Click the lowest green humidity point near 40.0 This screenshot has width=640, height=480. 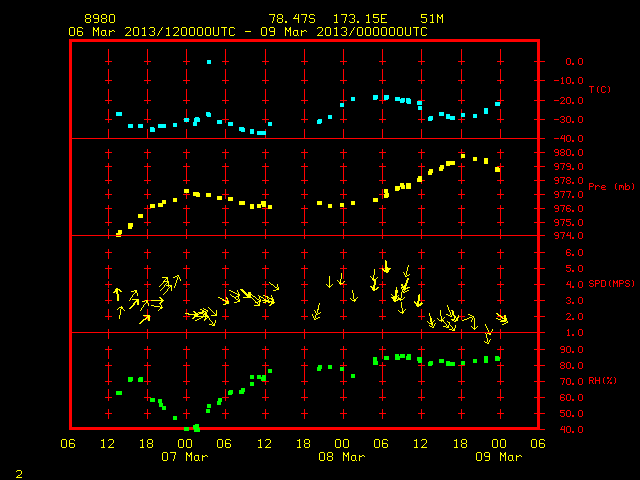(x=197, y=428)
